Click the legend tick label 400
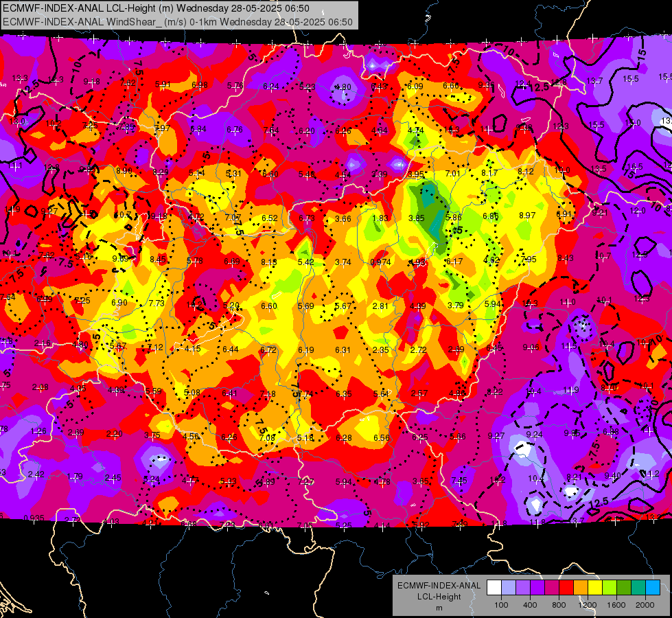The image size is (672, 618). 530,605
